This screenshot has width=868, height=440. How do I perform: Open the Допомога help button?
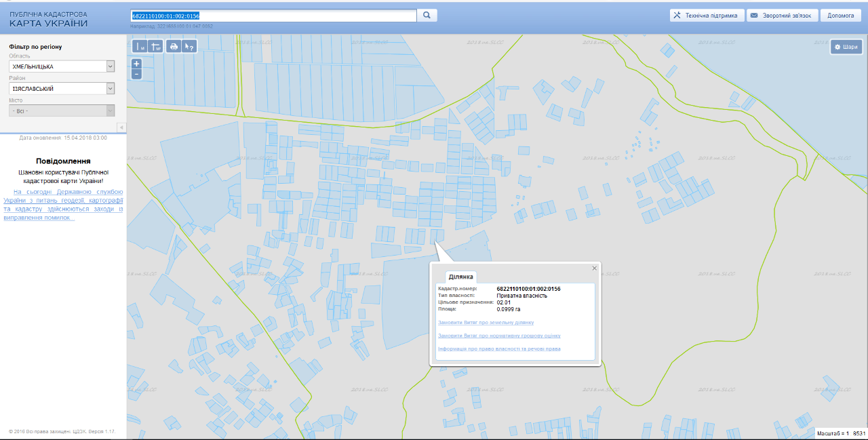(x=841, y=15)
